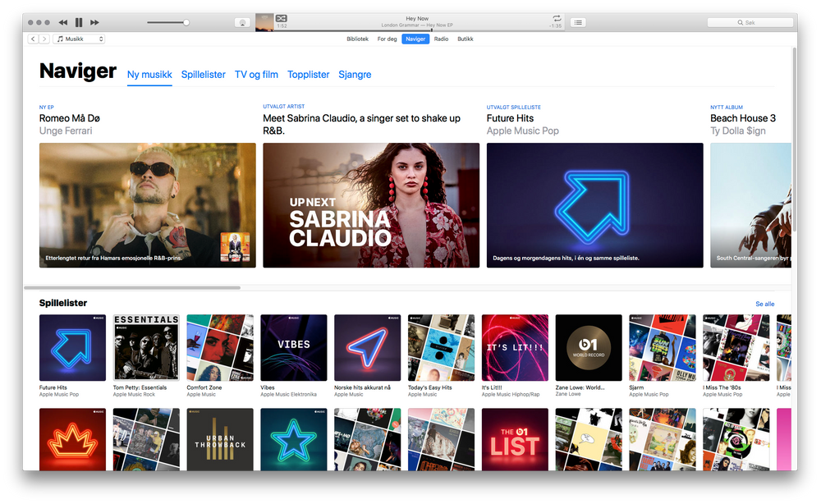The width and height of the screenshot is (821, 504).
Task: Open the TV og film section
Action: (x=256, y=75)
